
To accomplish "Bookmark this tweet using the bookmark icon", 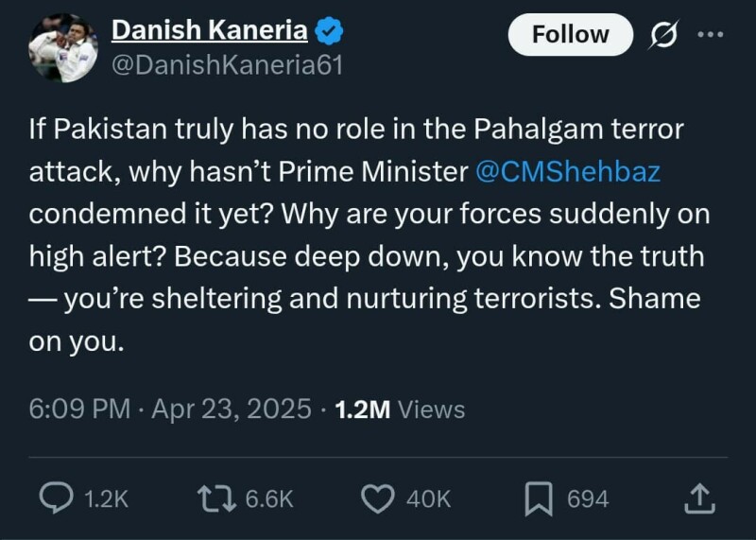I will (539, 498).
